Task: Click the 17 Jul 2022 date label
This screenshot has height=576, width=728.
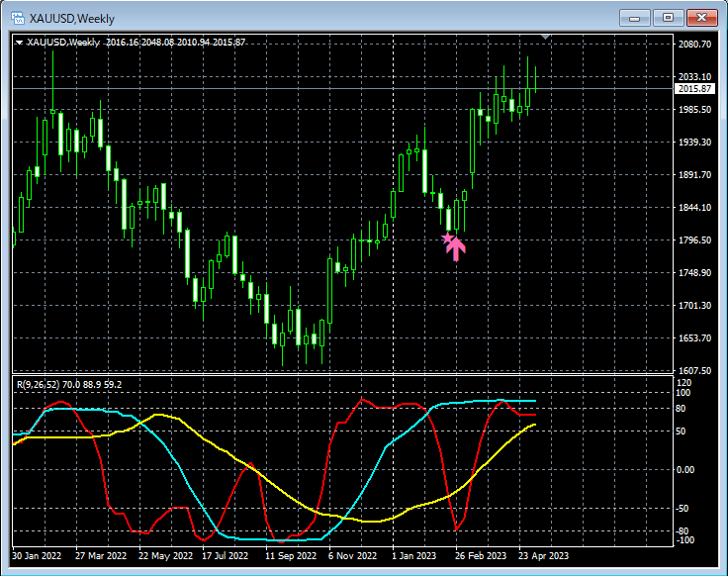Action: point(226,555)
